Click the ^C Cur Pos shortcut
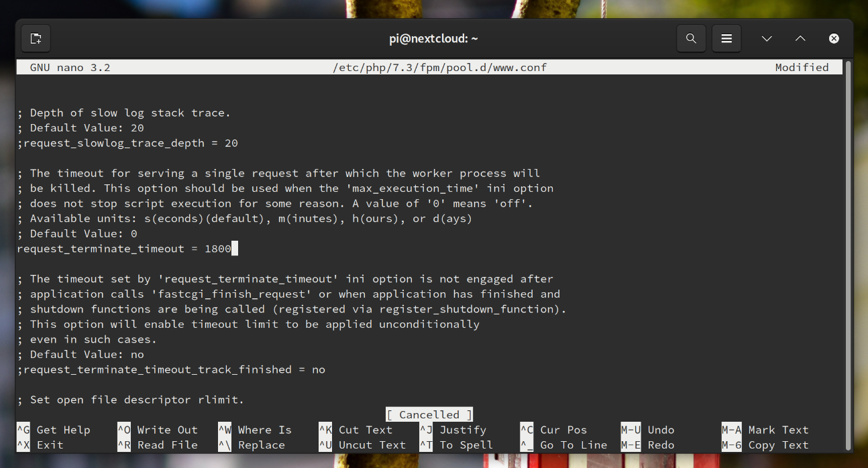 pos(553,430)
